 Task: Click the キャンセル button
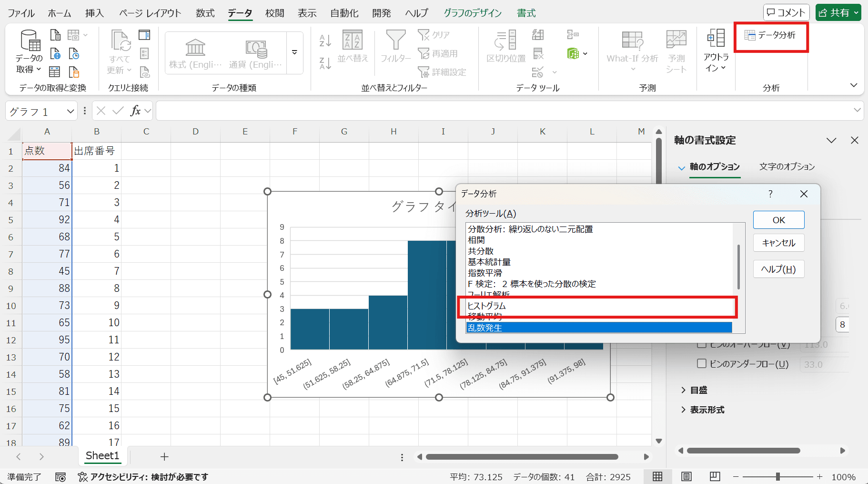pyautogui.click(x=778, y=243)
